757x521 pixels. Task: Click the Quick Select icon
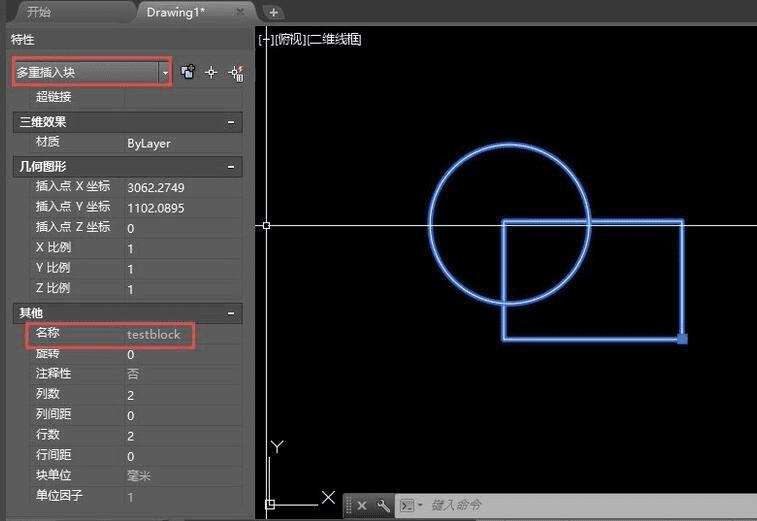(x=236, y=73)
